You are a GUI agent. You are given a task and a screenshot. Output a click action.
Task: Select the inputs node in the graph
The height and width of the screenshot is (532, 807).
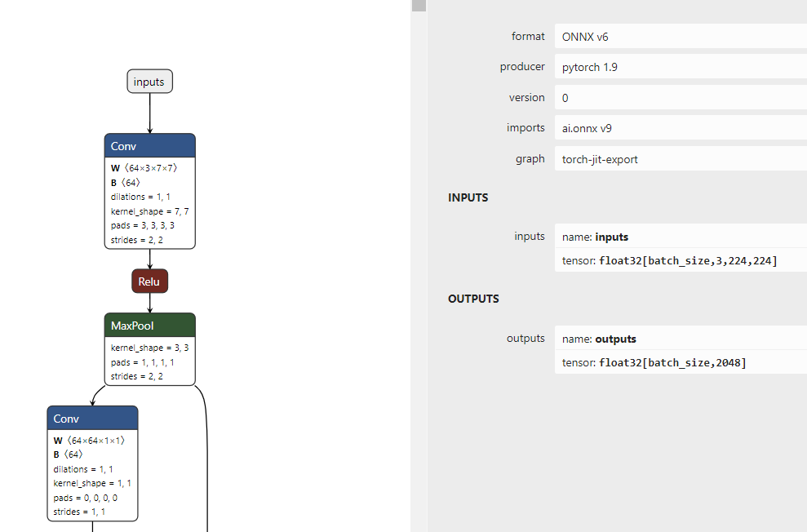[x=149, y=82]
